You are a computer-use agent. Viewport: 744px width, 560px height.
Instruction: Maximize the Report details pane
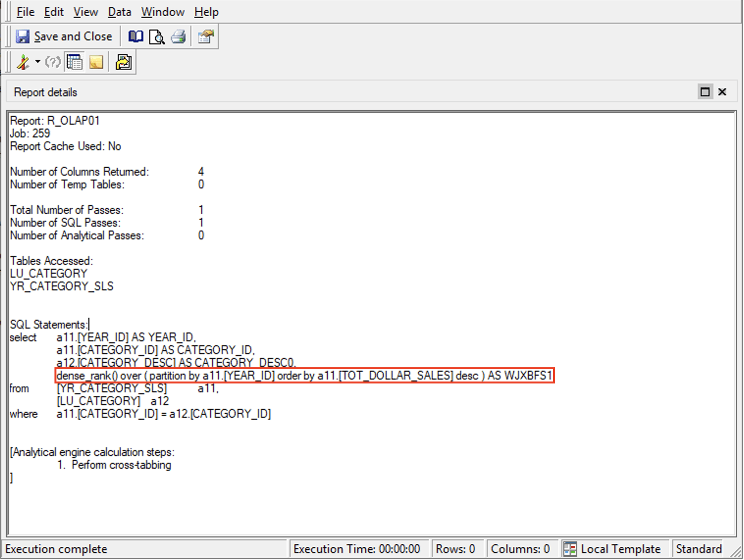tap(705, 92)
